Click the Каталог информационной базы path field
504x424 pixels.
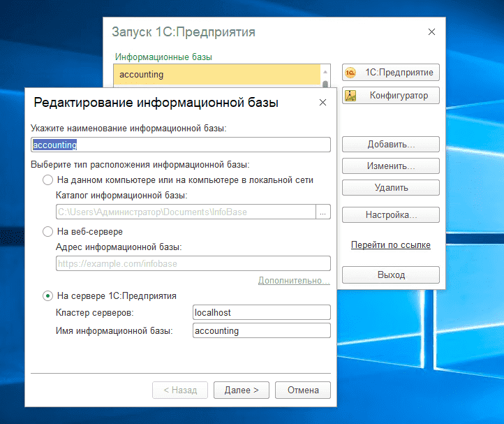click(x=186, y=212)
